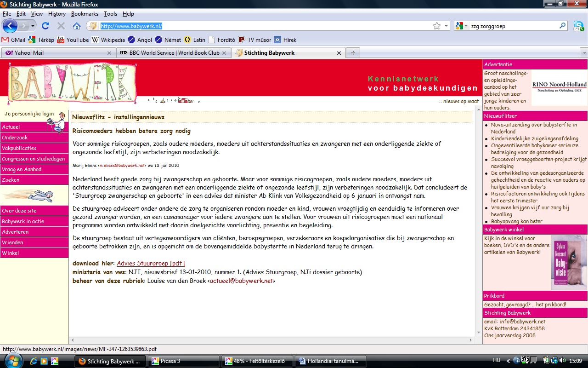Open Hollandiai tanulmá... taskbar window
Image resolution: width=588 pixels, height=368 pixels.
[x=330, y=361]
